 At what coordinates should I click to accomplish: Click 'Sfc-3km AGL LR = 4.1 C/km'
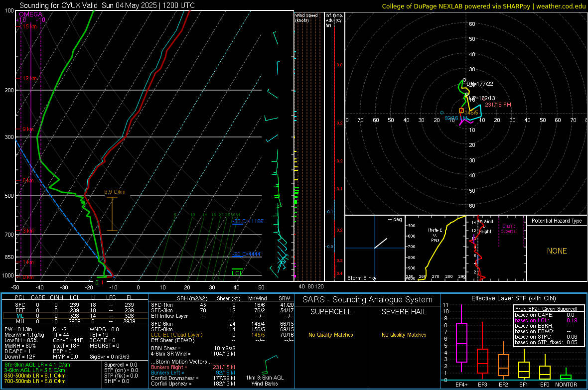[37, 365]
